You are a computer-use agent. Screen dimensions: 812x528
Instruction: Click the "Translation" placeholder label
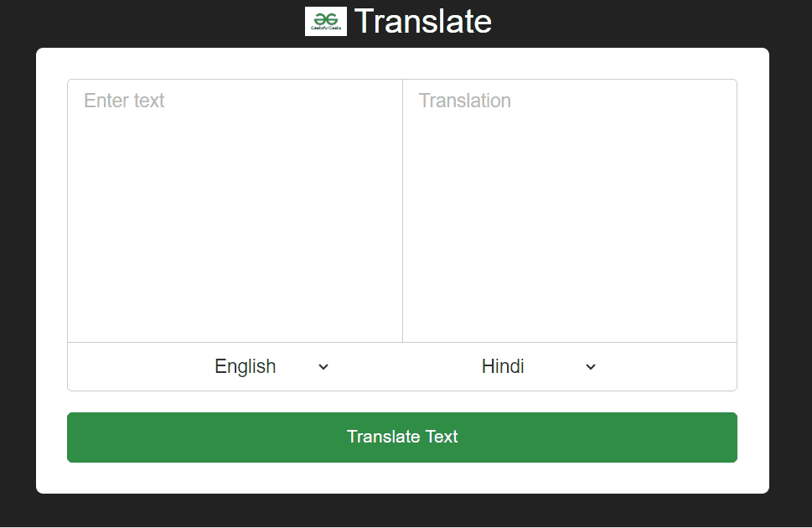point(464,101)
